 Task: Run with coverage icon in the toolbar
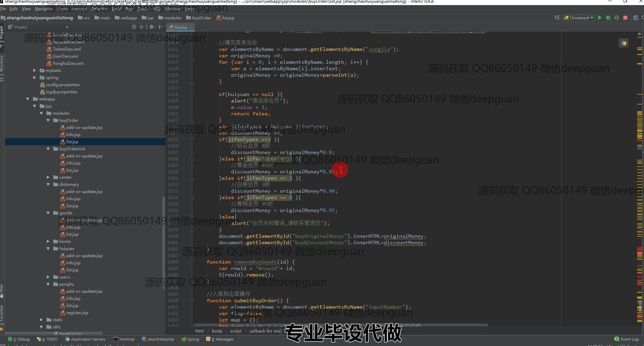pyautogui.click(x=617, y=18)
